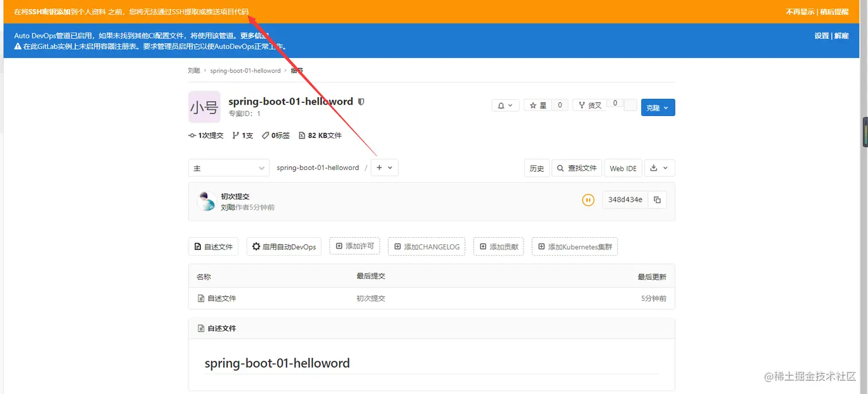The width and height of the screenshot is (868, 394).
Task: Click the 最后提交 column header
Action: coord(371,276)
